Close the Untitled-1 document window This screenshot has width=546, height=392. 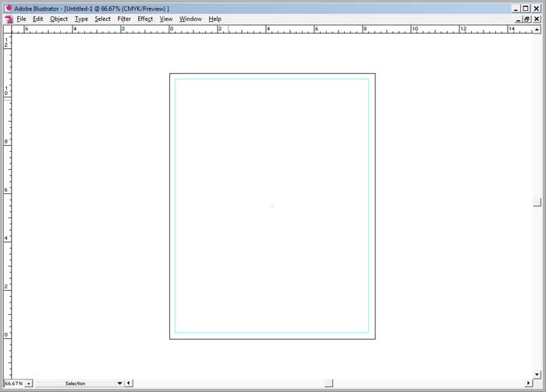(x=537, y=19)
